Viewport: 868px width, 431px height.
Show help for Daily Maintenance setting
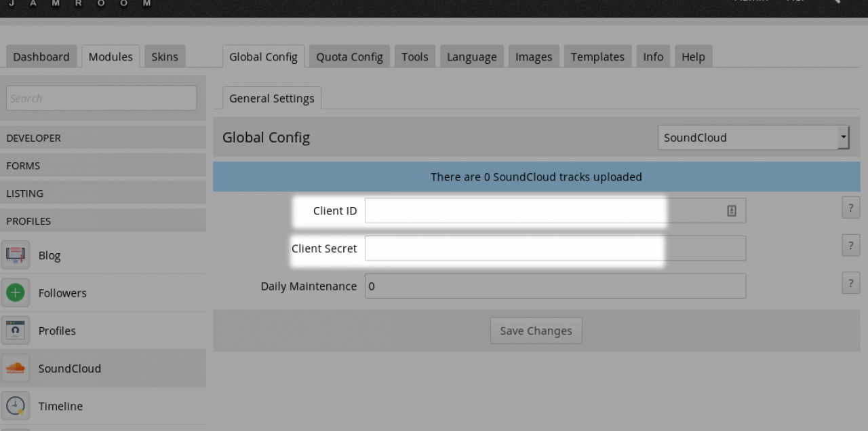tap(850, 283)
